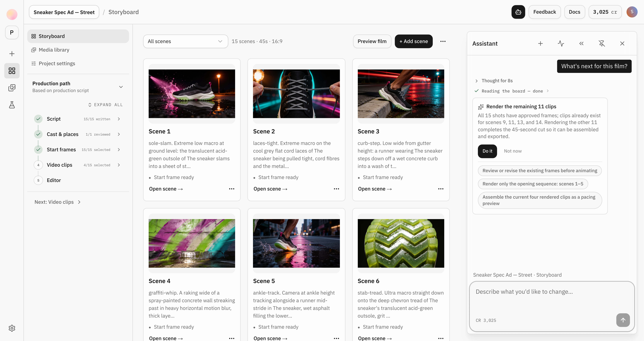Open Scene 2 more options menu

click(336, 189)
